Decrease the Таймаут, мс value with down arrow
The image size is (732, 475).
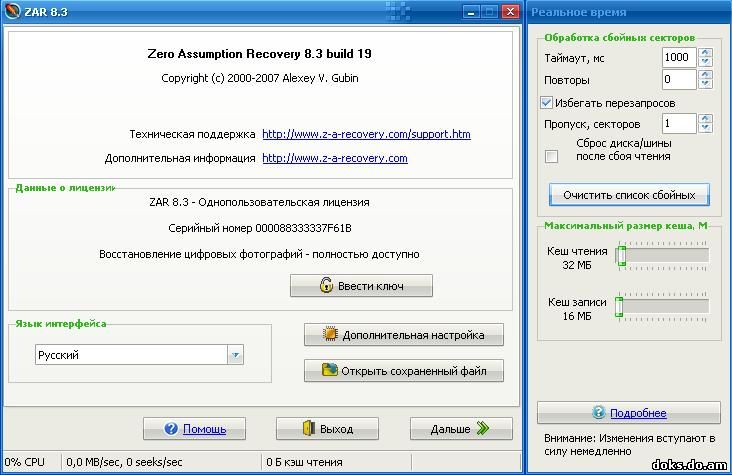tap(705, 62)
